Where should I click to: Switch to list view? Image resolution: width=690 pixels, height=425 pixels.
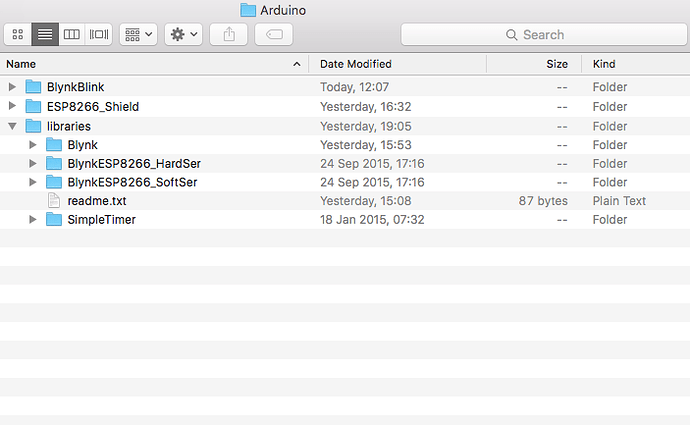click(45, 34)
